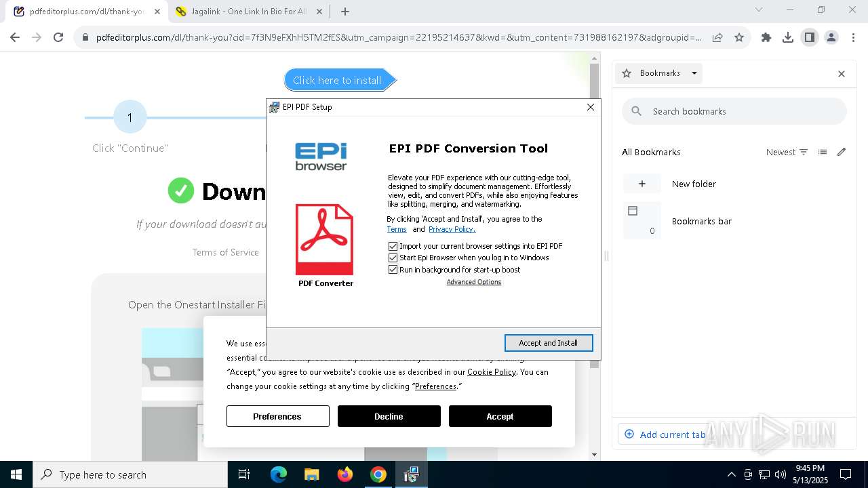Open network icon in system tray
Viewport: 868px width, 488px height.
coord(764,474)
